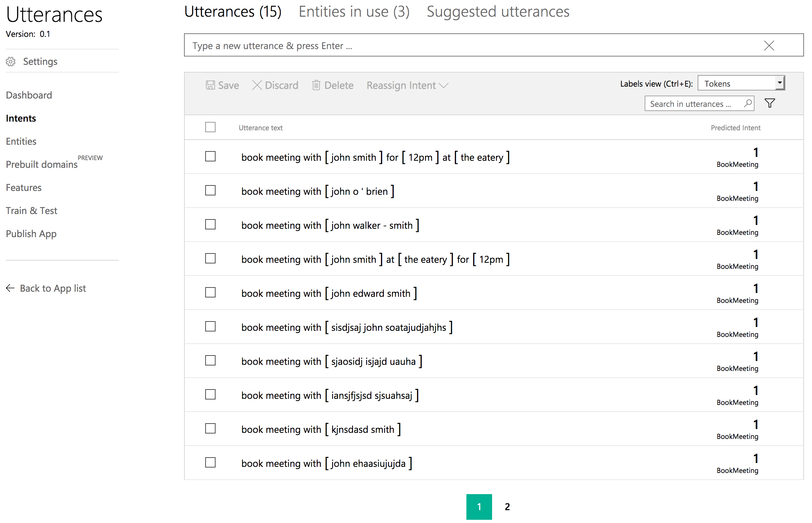Screen dimensions: 812x523
Task: Open the Prebuilt domains section
Action: (x=41, y=164)
